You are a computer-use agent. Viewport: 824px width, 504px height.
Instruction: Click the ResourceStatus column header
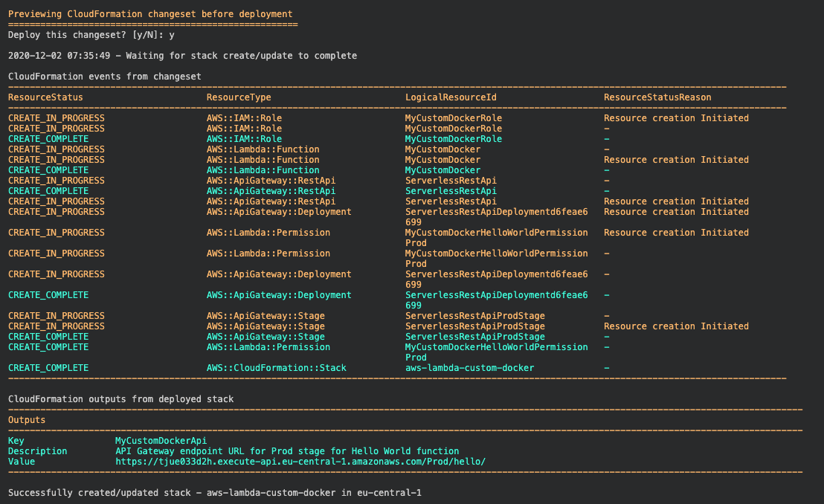coord(45,97)
